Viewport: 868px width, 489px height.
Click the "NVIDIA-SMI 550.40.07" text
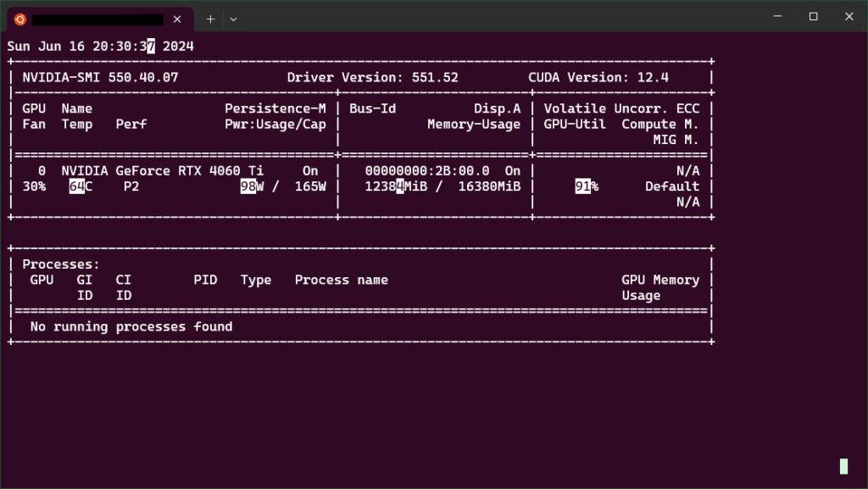coord(100,77)
